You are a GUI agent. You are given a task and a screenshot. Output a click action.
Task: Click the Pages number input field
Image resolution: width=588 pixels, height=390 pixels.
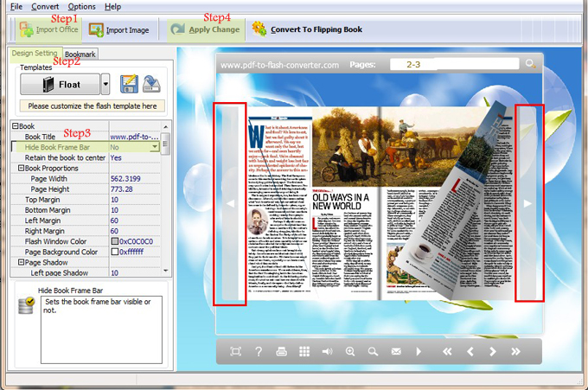point(454,64)
